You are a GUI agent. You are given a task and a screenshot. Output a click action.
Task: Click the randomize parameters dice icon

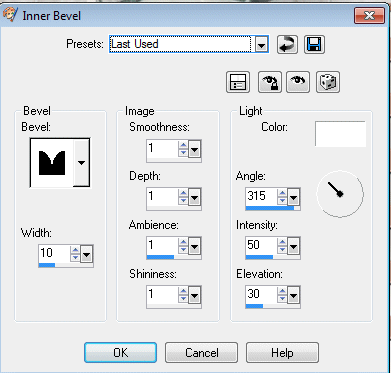point(328,82)
